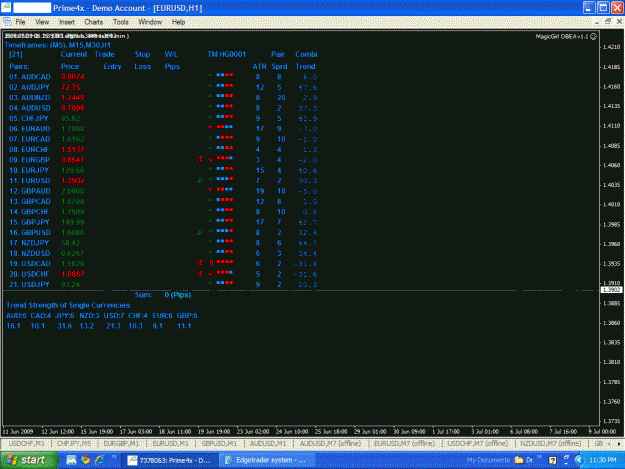Click the 02. AUDJPY pair row
Image resolution: width=625 pixels, height=469 pixels.
click(163, 87)
